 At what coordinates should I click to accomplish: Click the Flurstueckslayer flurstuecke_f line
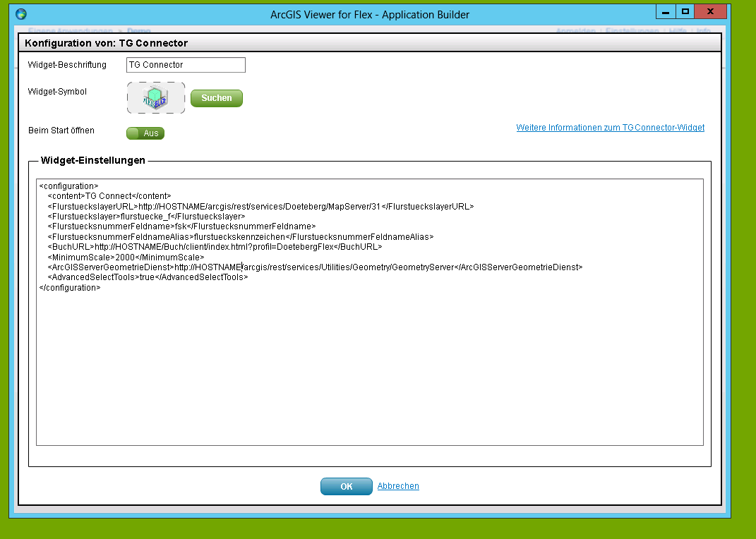pyautogui.click(x=147, y=217)
